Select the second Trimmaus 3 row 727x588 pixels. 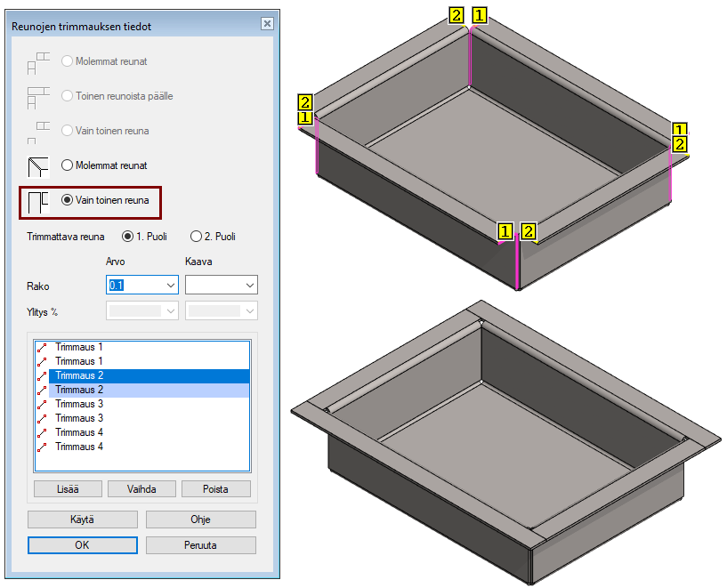pyautogui.click(x=142, y=418)
